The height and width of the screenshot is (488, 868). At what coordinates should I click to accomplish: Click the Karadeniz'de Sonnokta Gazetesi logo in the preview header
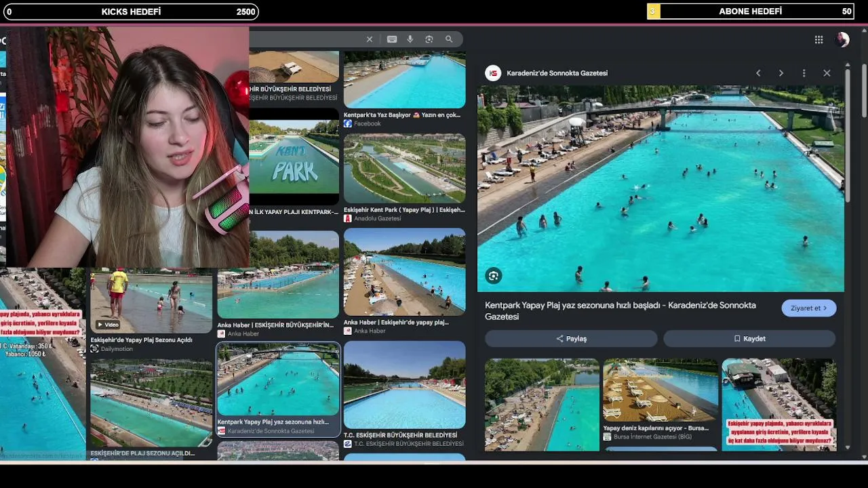[493, 73]
